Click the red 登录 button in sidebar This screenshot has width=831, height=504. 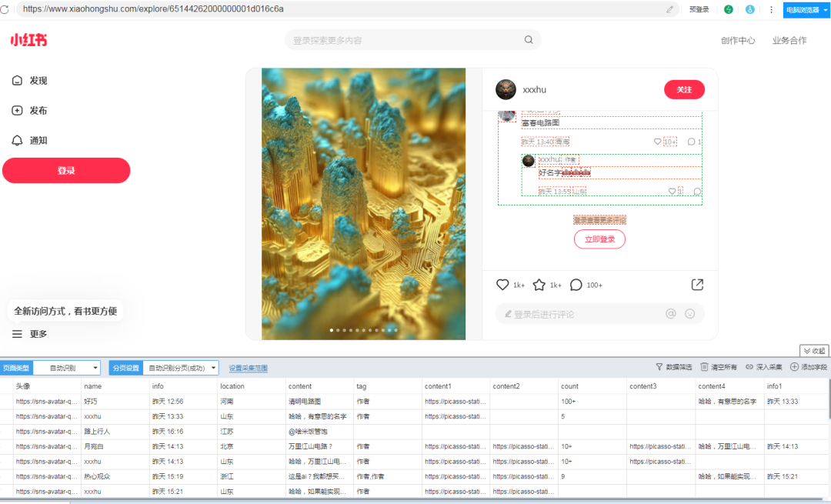tap(66, 170)
